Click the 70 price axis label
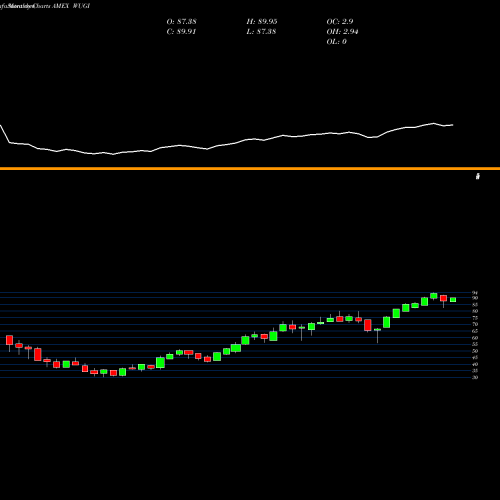The width and height of the screenshot is (500, 500). (475, 324)
